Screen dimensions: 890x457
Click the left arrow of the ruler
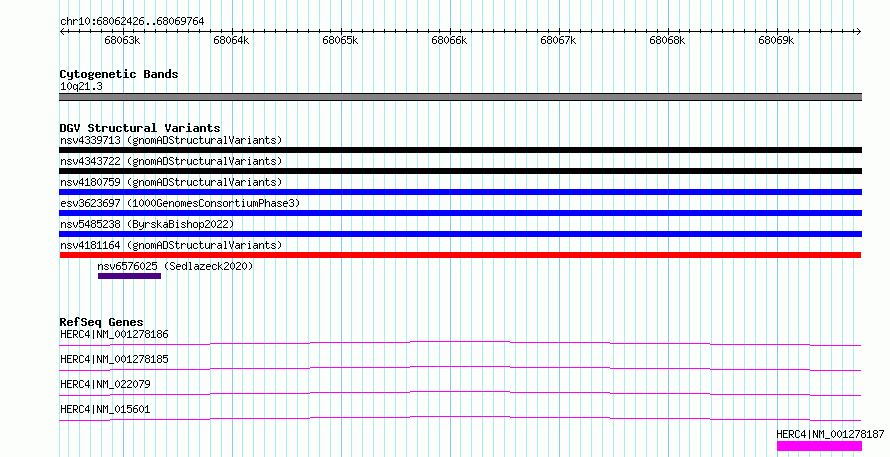62,32
